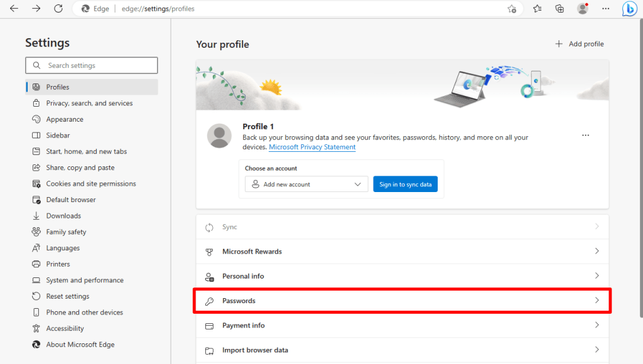Screen dimensions: 643x364
Task: Click the Sign in to sync data button
Action: click(x=405, y=184)
